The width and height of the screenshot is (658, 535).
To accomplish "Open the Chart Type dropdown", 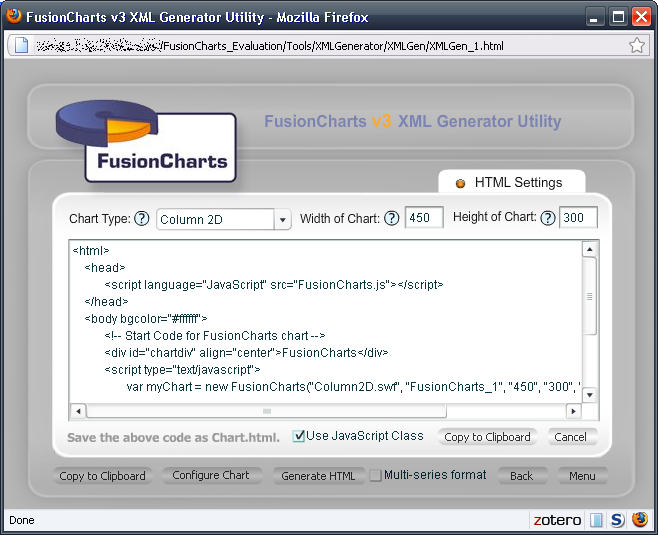I will pos(282,220).
